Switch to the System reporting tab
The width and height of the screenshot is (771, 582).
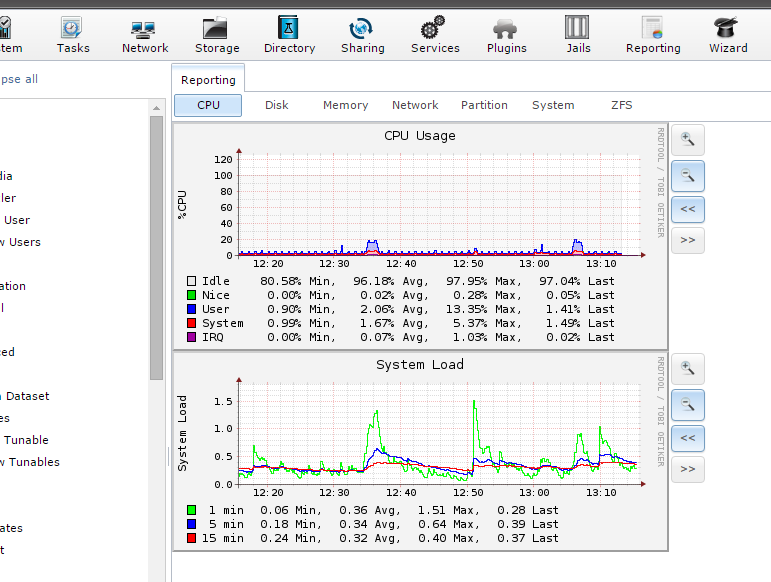click(553, 105)
